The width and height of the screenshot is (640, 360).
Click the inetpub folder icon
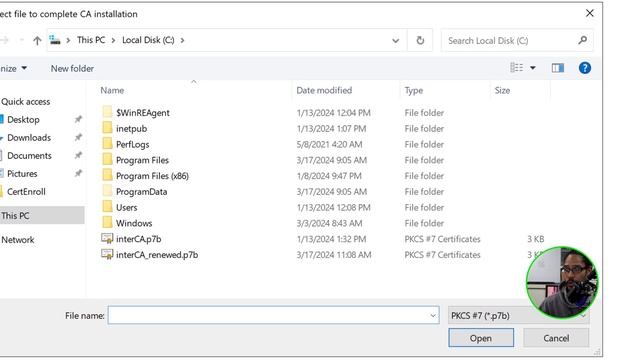107,128
